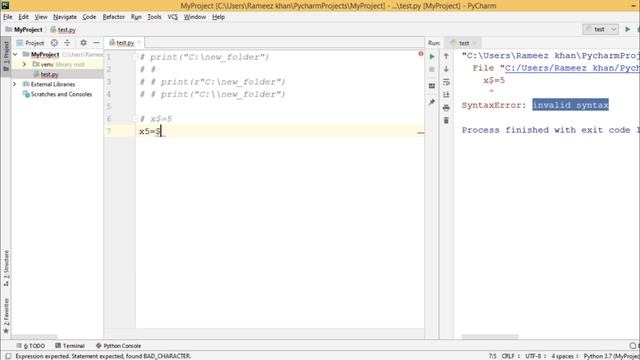The width and height of the screenshot is (640, 360).
Task: Toggle soft-wrap in Run console
Action: click(446, 82)
